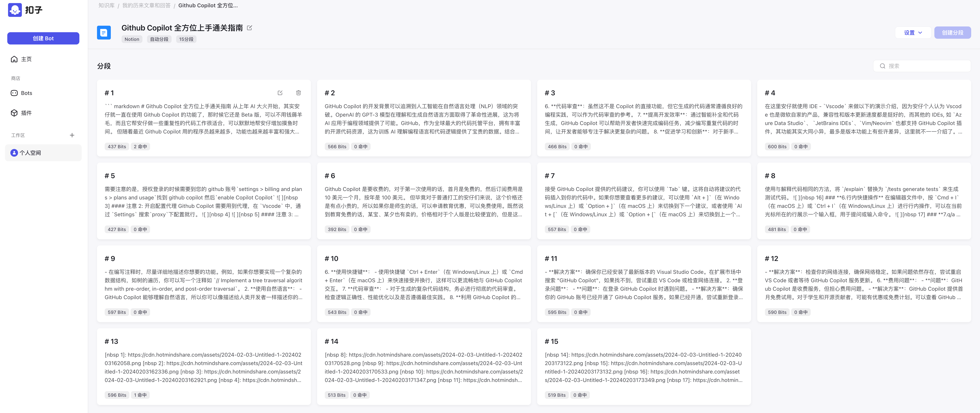Add a new workspace with plus icon
The width and height of the screenshot is (980, 413).
(x=72, y=135)
